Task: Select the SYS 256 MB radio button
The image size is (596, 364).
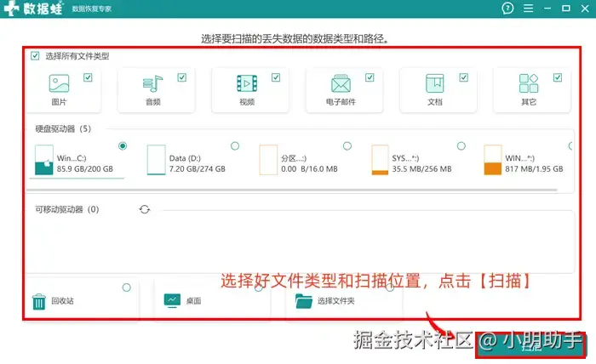Action: click(x=461, y=145)
